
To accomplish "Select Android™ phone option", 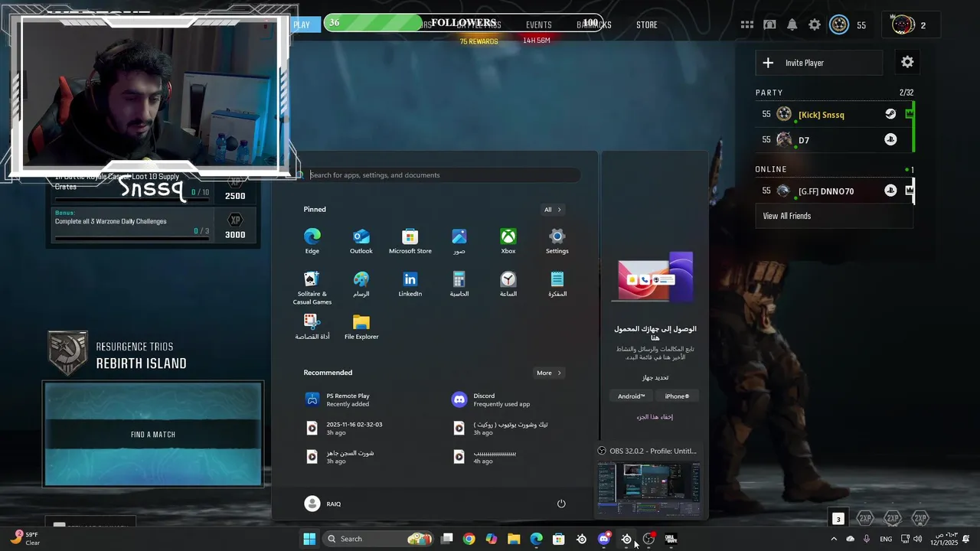I will (x=632, y=396).
